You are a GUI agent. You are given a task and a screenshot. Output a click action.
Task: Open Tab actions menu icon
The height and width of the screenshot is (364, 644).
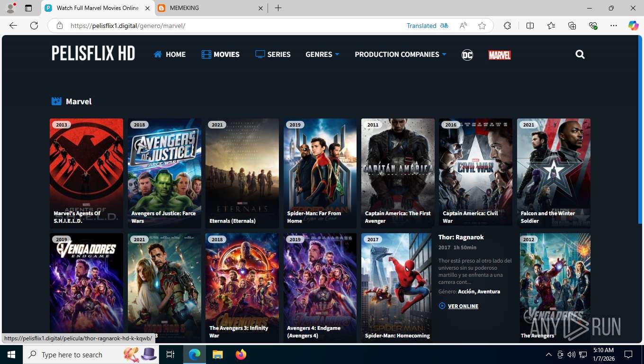pyautogui.click(x=28, y=8)
